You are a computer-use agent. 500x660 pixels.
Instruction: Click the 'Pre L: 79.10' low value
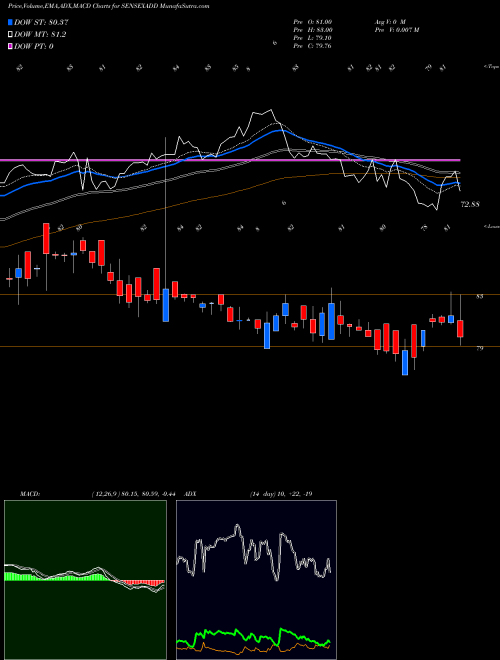click(x=313, y=38)
